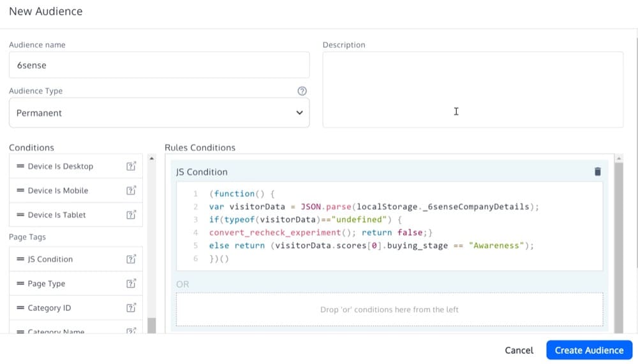Select the Device Is Desktop condition
This screenshot has width=638, height=364.
coord(61,166)
